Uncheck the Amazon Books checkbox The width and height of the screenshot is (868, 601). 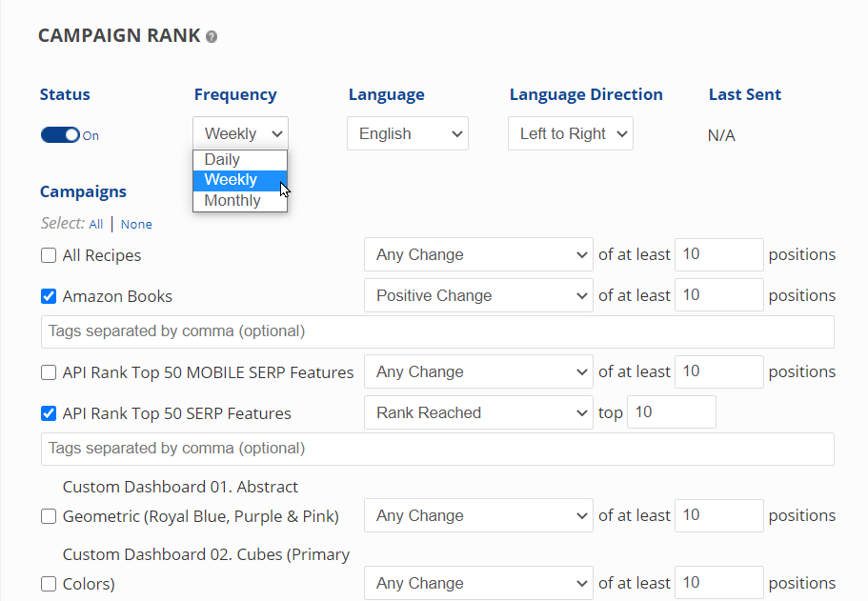click(x=49, y=296)
